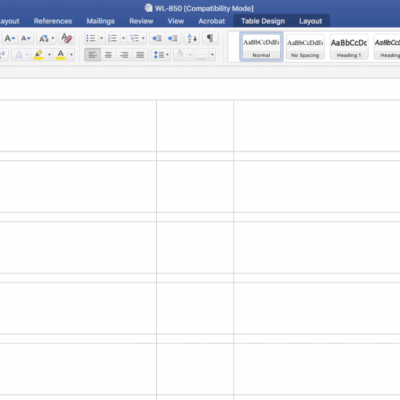Viewport: 400px width, 400px height.
Task: Switch to the References tab
Action: (x=53, y=21)
